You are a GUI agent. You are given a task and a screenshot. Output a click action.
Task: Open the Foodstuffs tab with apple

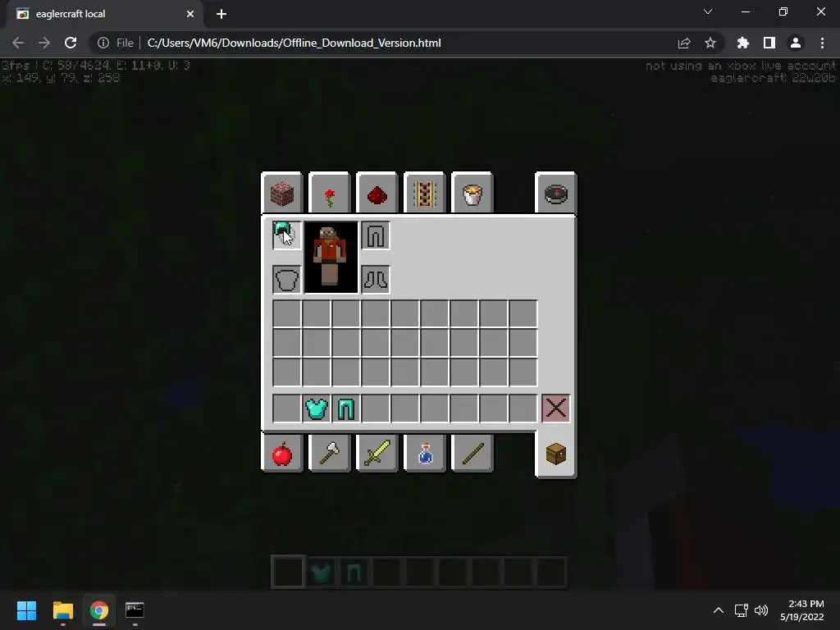point(282,453)
